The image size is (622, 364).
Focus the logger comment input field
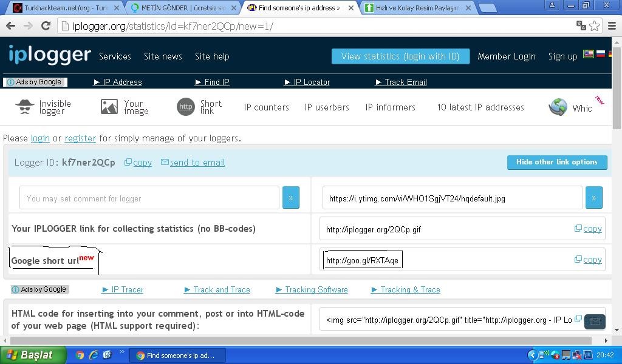[x=149, y=198]
